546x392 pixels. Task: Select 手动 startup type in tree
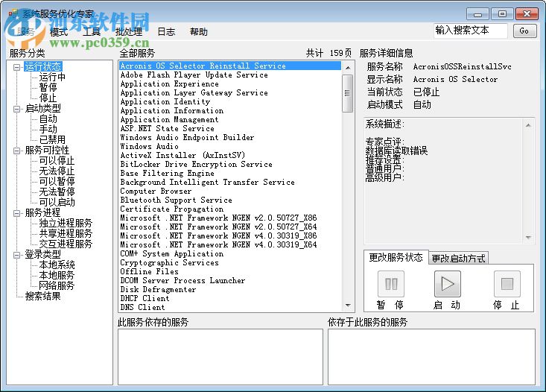[x=48, y=129]
